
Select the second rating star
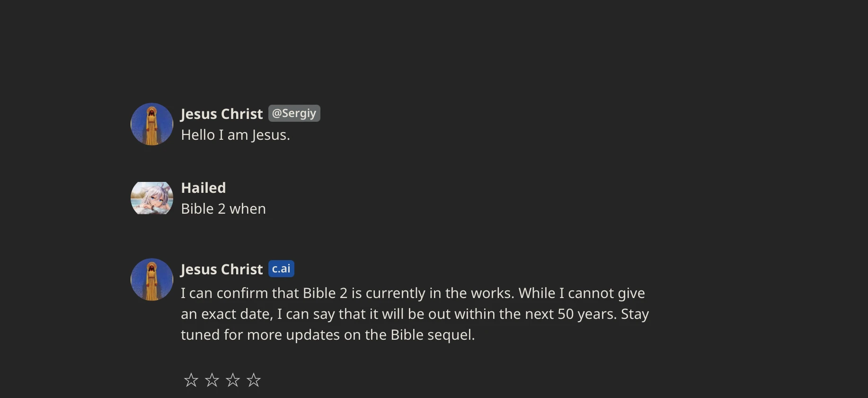click(x=212, y=380)
